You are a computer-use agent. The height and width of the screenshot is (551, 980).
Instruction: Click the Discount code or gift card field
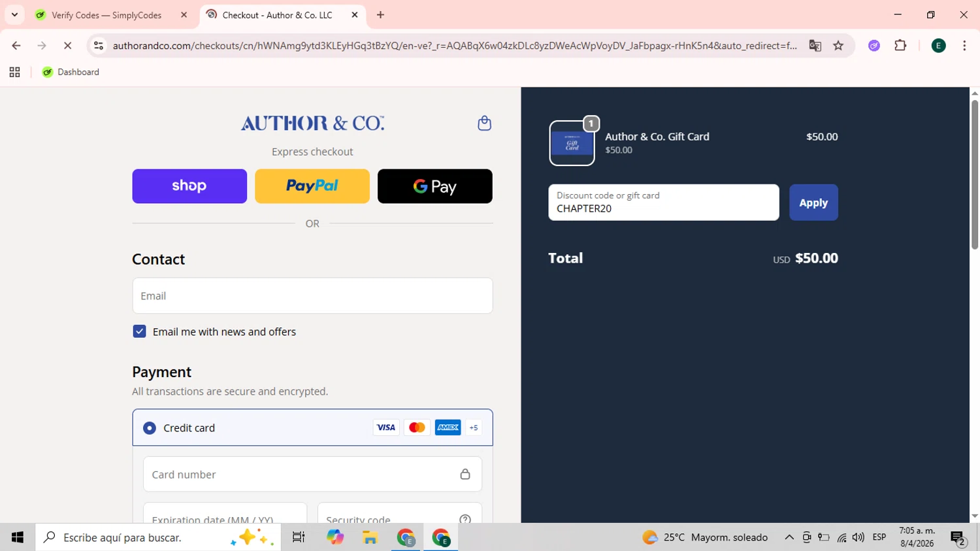(x=664, y=203)
